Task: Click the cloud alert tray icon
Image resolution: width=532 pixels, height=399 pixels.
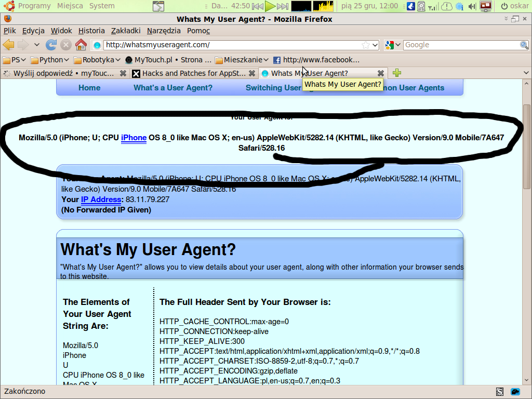Action: [x=447, y=6]
